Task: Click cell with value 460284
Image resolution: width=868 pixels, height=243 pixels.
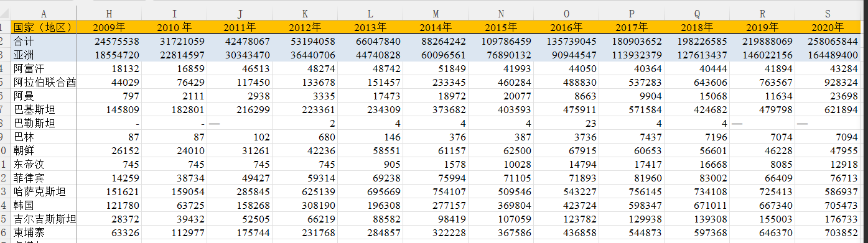Action: 501,82
